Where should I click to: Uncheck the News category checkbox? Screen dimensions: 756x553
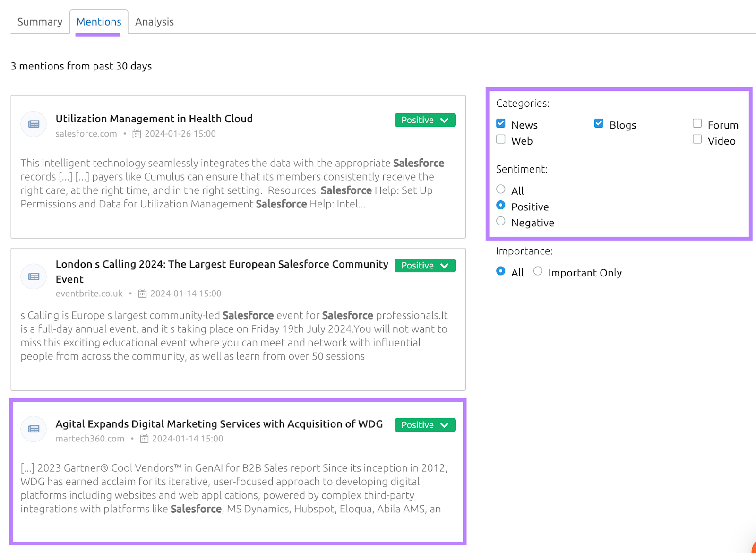(501, 123)
